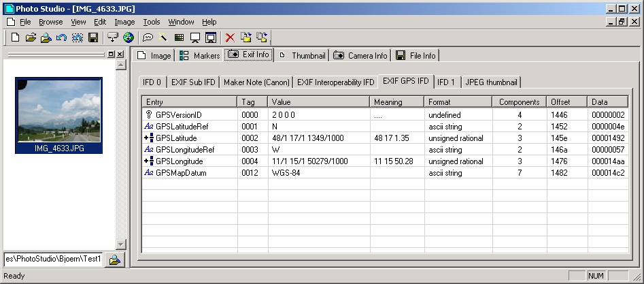This screenshot has height=284, width=644.
Task: Switch to the Thumbnail tab
Action: (303, 56)
